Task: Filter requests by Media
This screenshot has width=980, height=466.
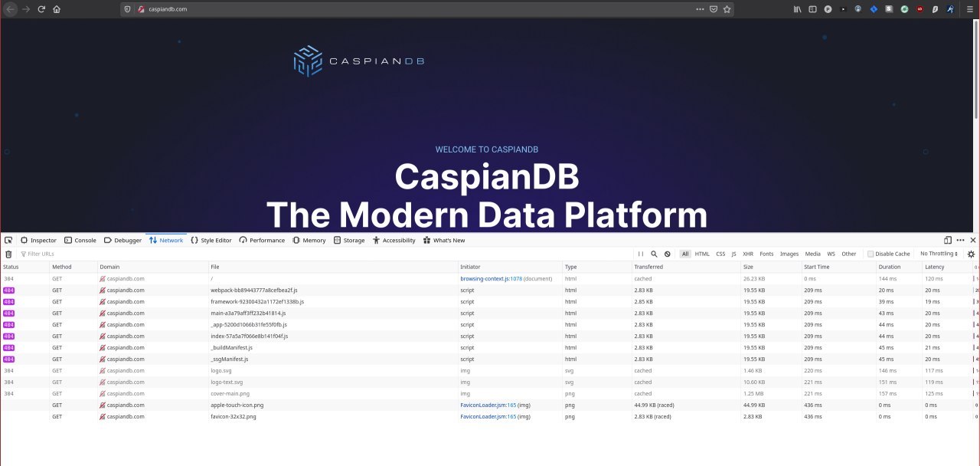Action: (x=812, y=254)
